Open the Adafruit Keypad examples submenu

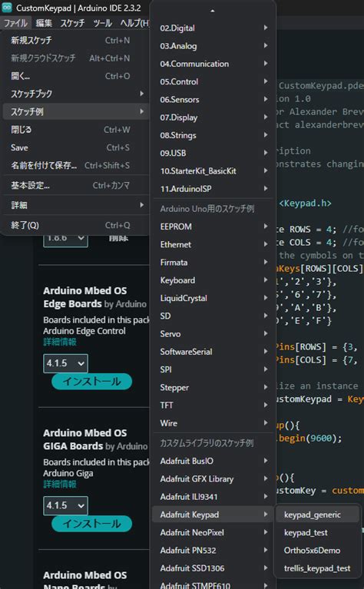(x=213, y=515)
